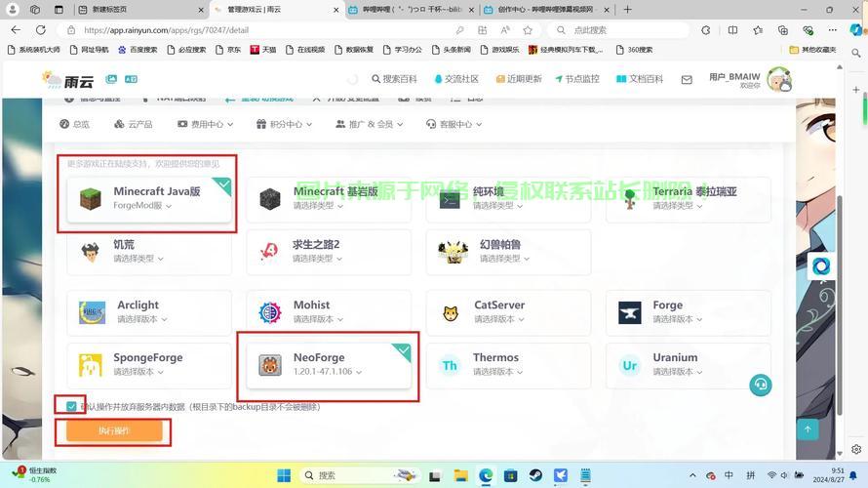
Task: Open the 百度搜索 bookmark
Action: pyautogui.click(x=138, y=50)
